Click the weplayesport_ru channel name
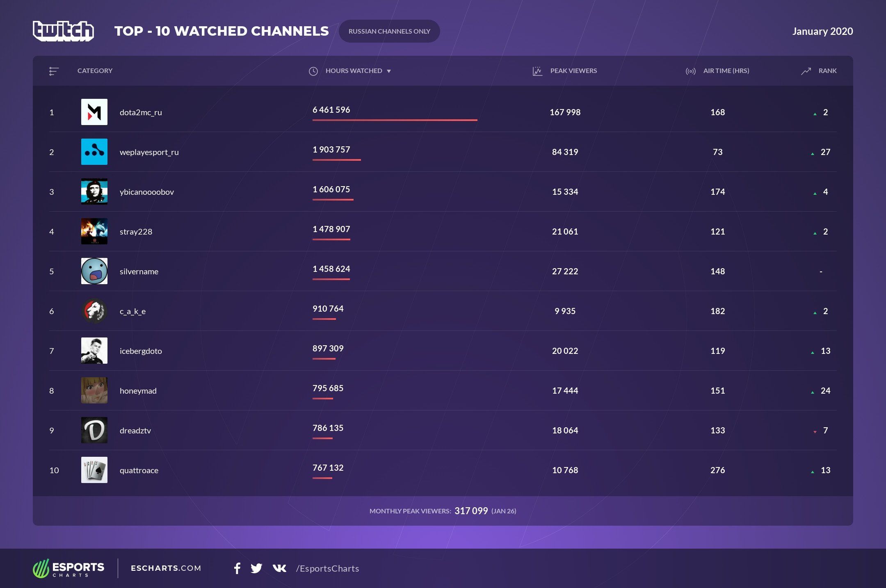The image size is (886, 588). tap(149, 152)
